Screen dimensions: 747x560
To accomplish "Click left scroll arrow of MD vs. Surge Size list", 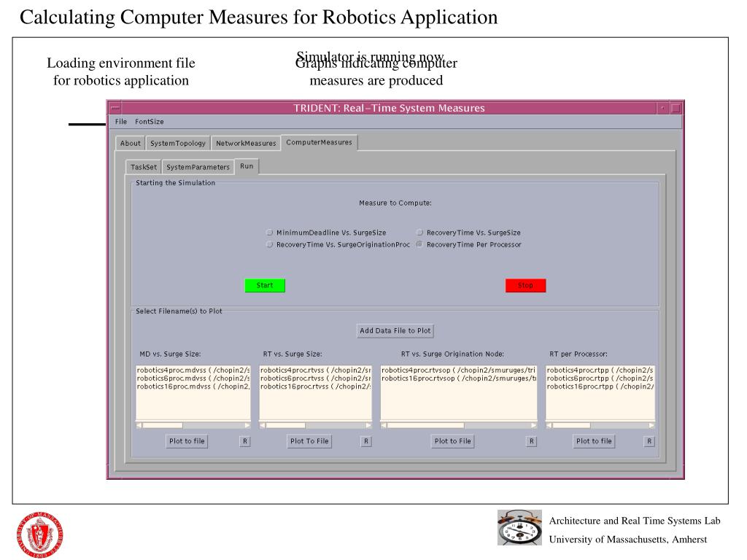I will (139, 425).
